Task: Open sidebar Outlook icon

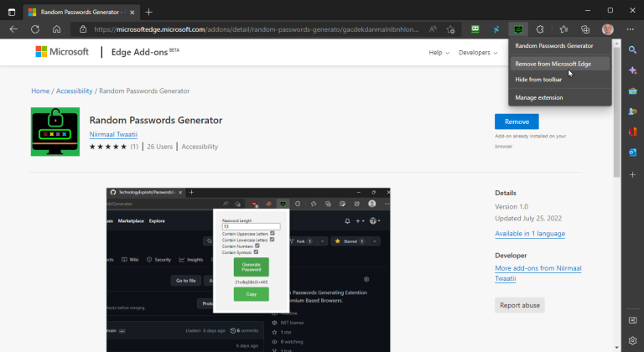Action: pyautogui.click(x=632, y=153)
